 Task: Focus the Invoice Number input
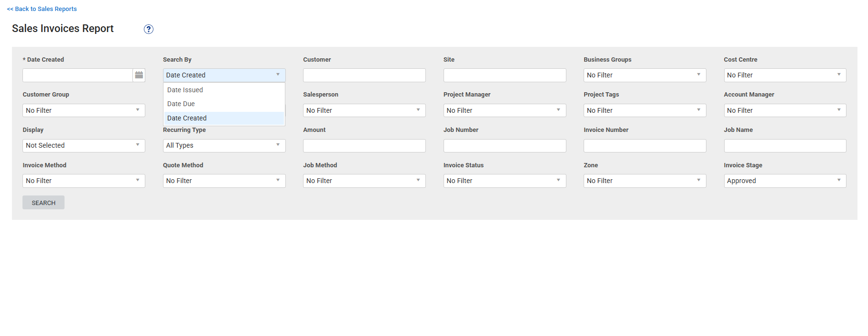coord(644,145)
